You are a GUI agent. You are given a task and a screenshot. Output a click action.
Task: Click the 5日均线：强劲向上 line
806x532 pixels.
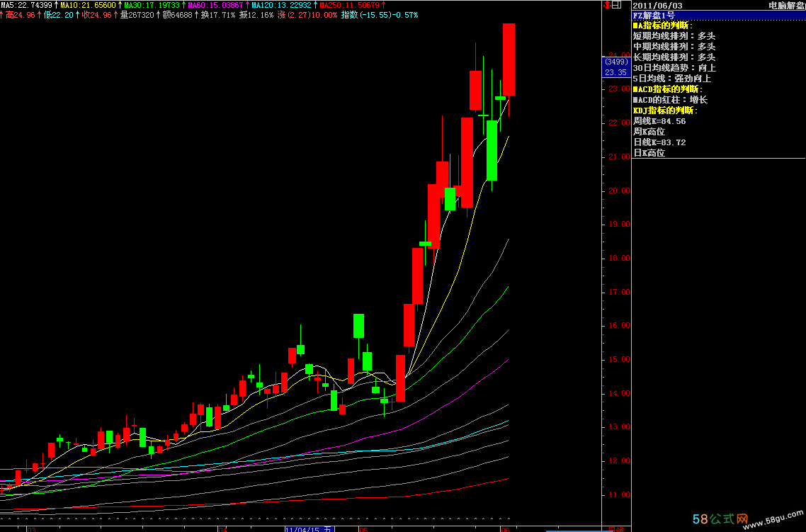pos(672,79)
